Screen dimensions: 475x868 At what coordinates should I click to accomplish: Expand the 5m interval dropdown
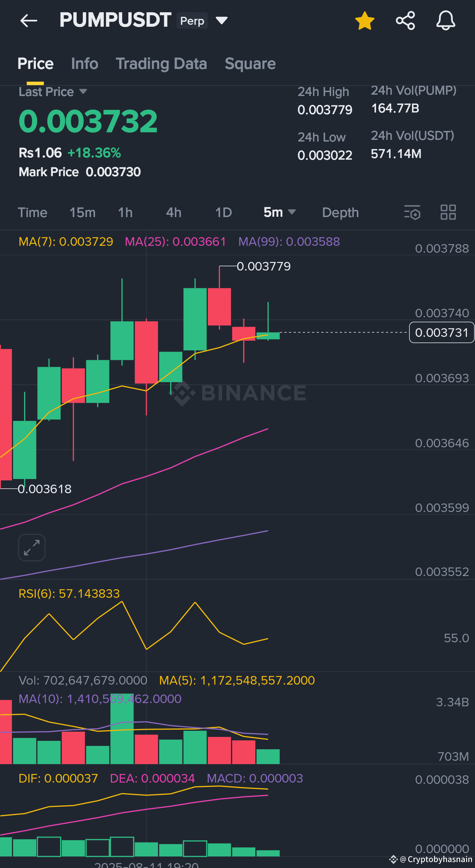pos(280,212)
